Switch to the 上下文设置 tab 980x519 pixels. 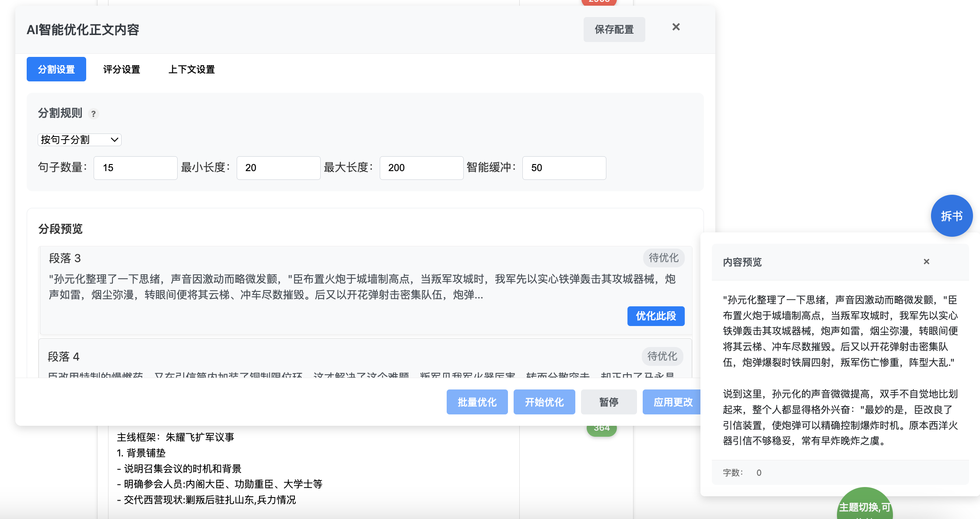click(192, 69)
